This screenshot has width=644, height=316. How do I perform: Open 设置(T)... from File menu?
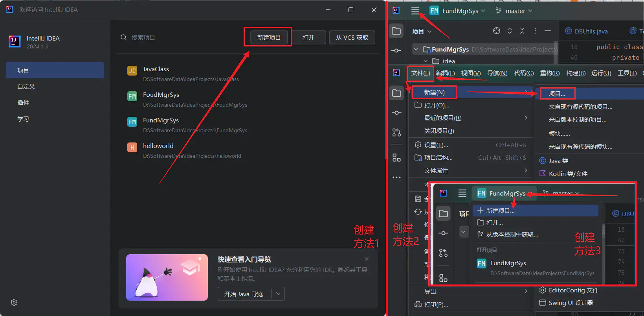point(472,145)
